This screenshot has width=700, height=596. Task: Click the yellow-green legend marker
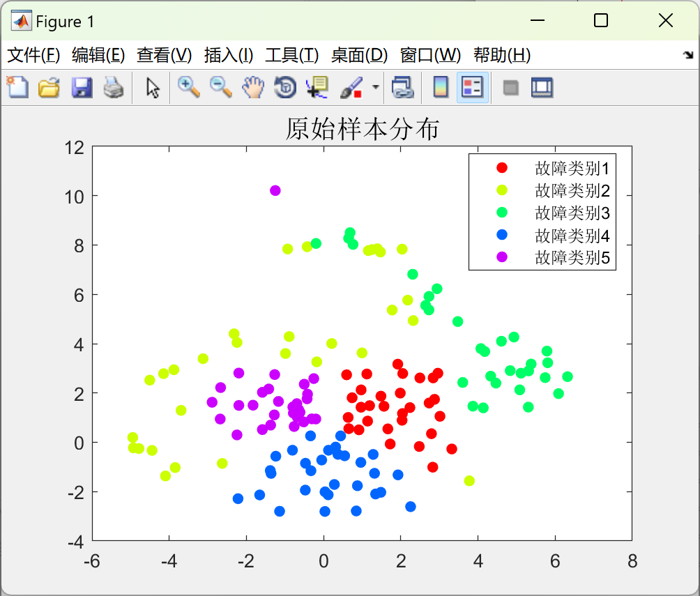pyautogui.click(x=502, y=190)
